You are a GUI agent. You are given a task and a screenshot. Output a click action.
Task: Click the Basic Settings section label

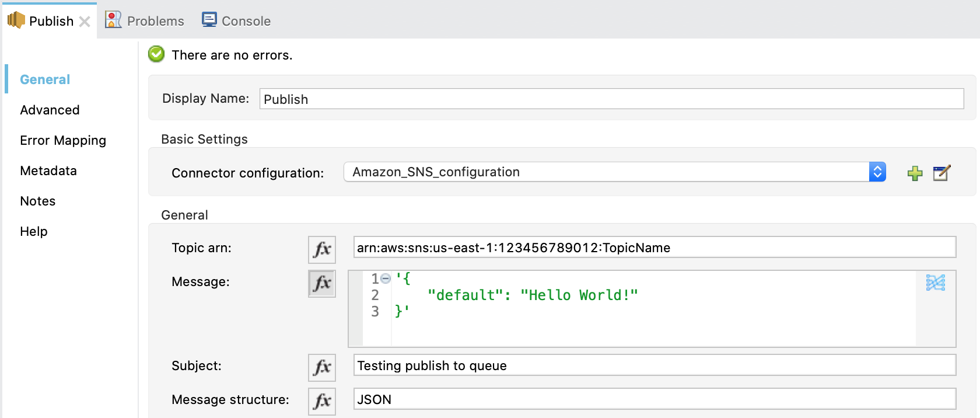point(204,139)
